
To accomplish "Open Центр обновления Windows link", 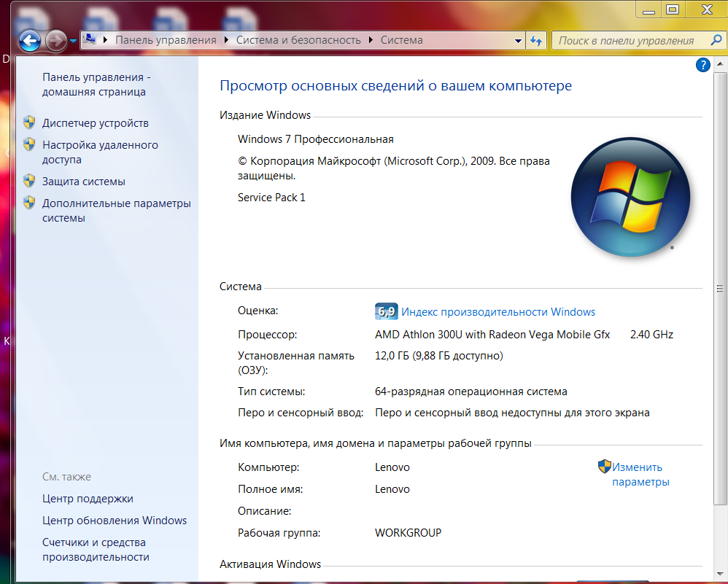I will (115, 521).
